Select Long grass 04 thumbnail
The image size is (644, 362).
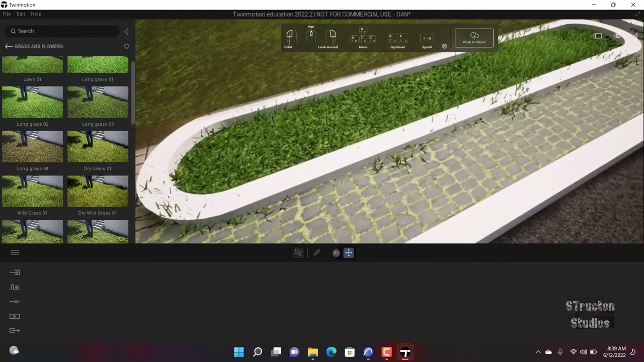[x=32, y=146]
